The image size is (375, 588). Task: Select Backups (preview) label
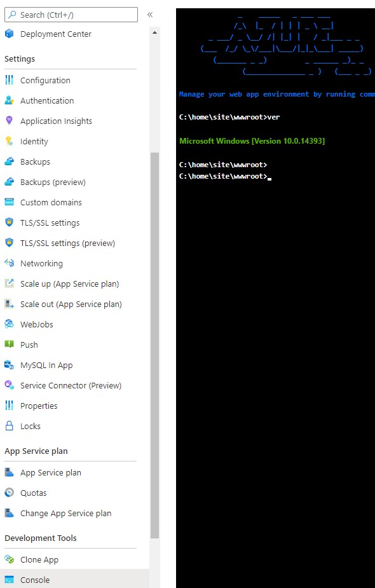point(53,182)
